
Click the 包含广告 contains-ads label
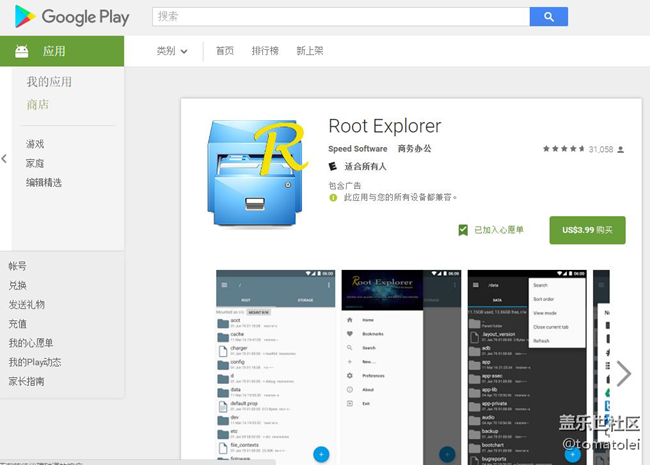pyautogui.click(x=344, y=186)
